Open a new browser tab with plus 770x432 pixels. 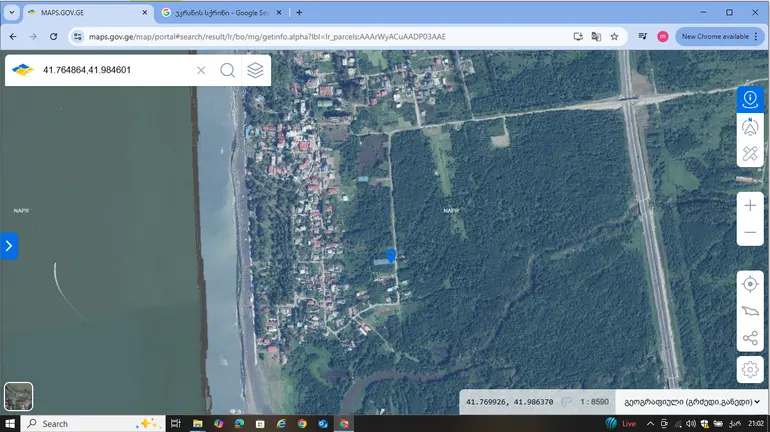[x=299, y=13]
